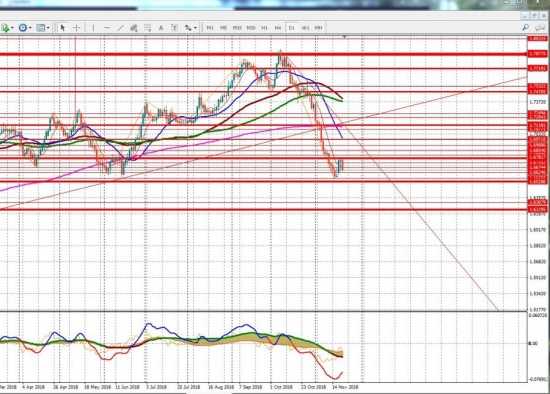Select the trendline drawing tool

pos(120,28)
